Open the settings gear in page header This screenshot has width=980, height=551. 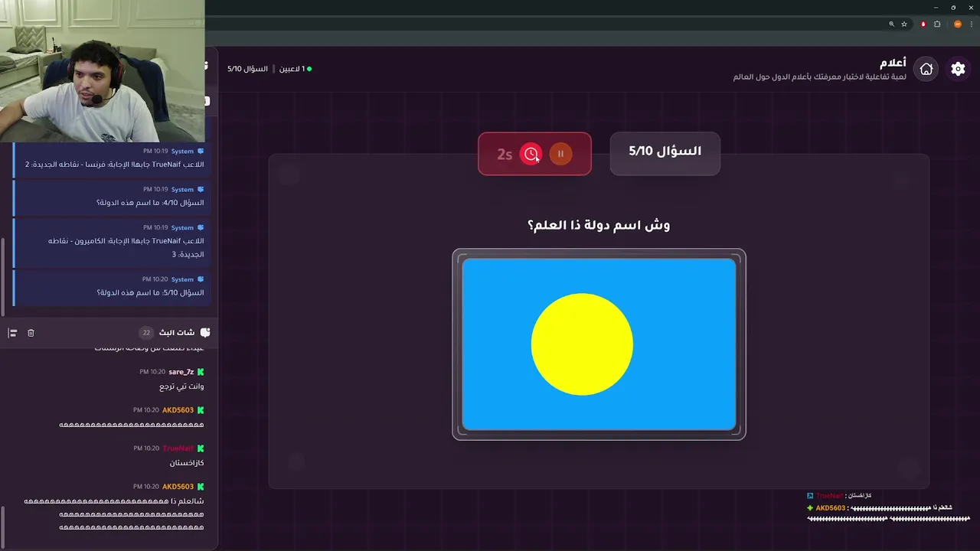coord(958,69)
